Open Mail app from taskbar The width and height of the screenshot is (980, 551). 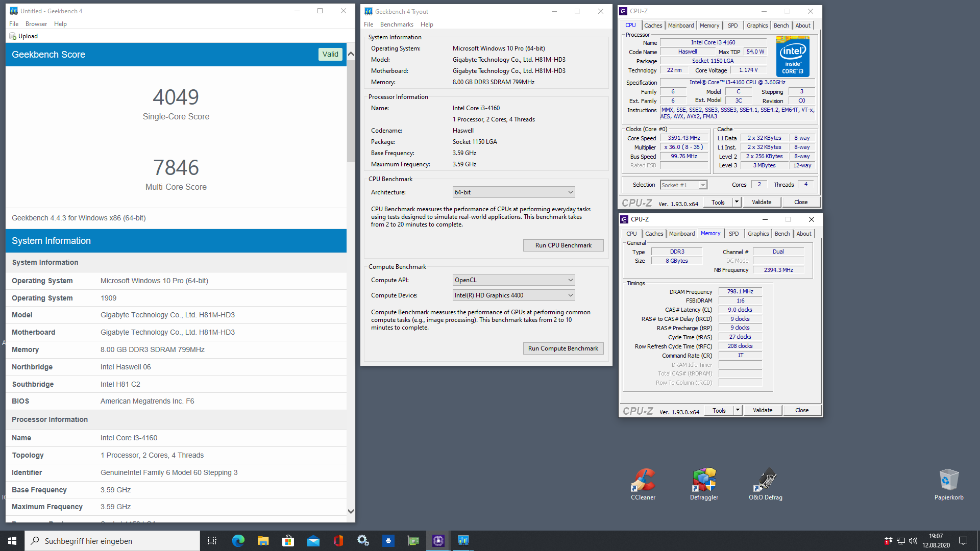click(x=313, y=541)
